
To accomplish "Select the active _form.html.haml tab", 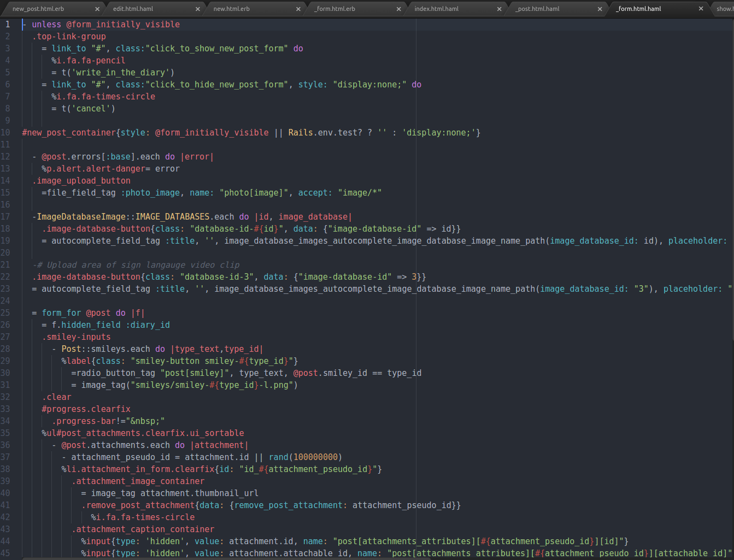I will [638, 9].
